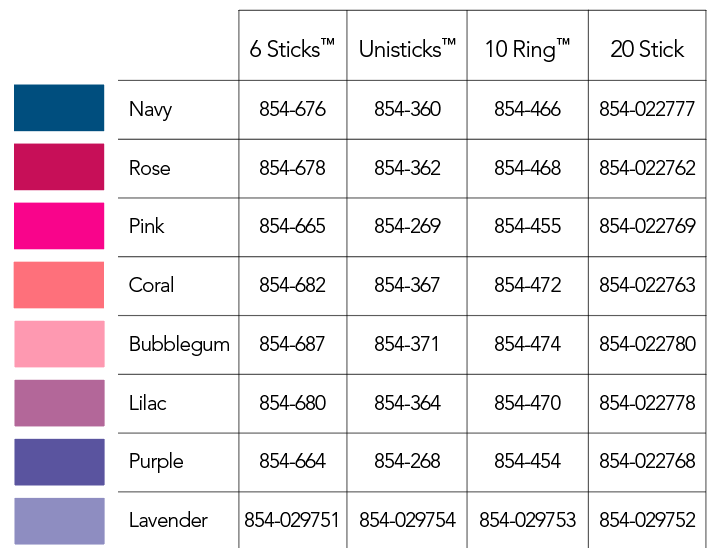Click the 6 Sticks column header
This screenshot has height=548, width=714.
click(x=292, y=49)
